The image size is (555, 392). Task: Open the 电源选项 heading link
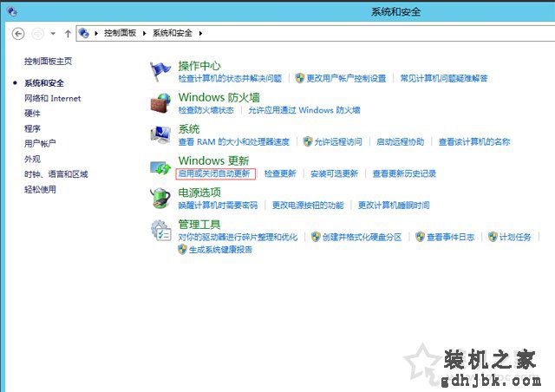pyautogui.click(x=199, y=193)
